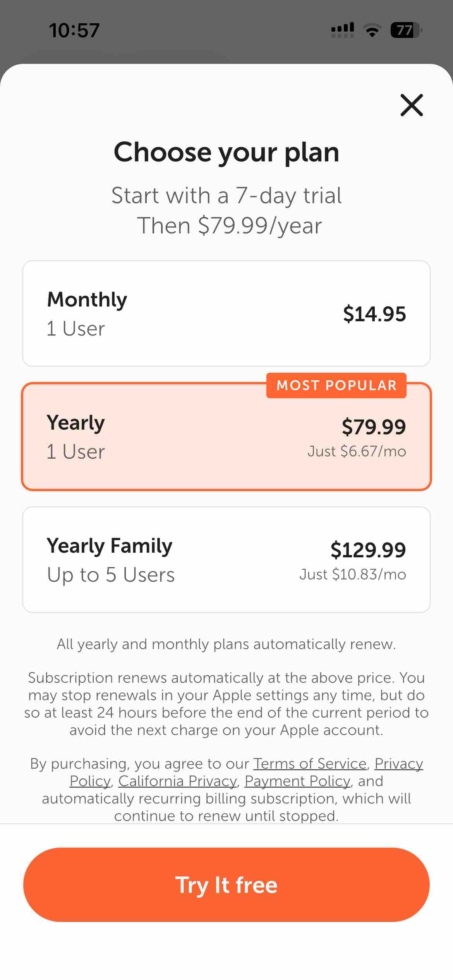Tap the 10:57 clock in status bar
Image resolution: width=453 pixels, height=980 pixels.
tap(74, 30)
